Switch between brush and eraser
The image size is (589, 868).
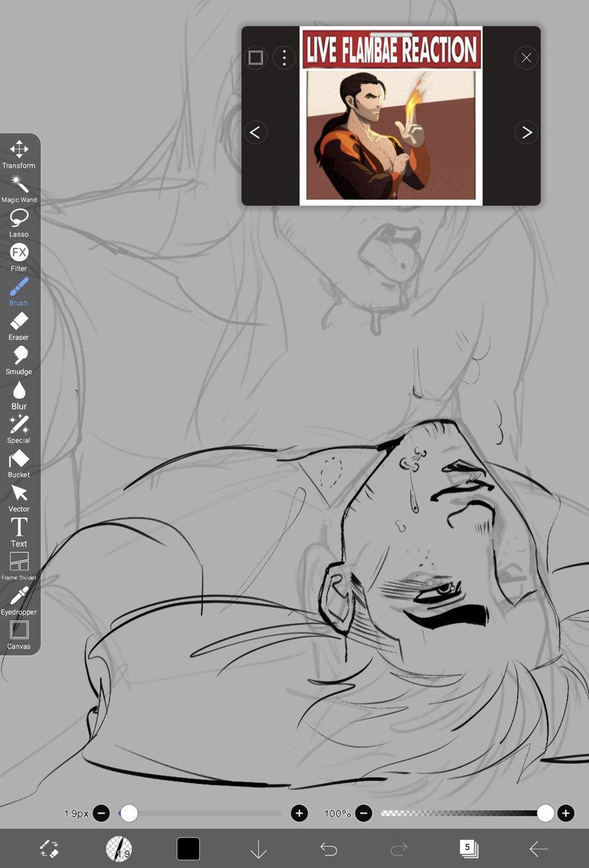click(x=49, y=848)
